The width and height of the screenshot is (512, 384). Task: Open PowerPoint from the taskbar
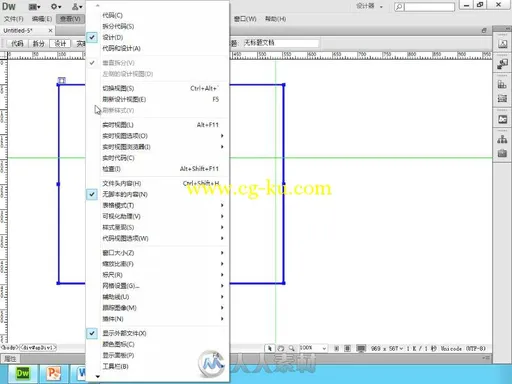click(x=53, y=373)
